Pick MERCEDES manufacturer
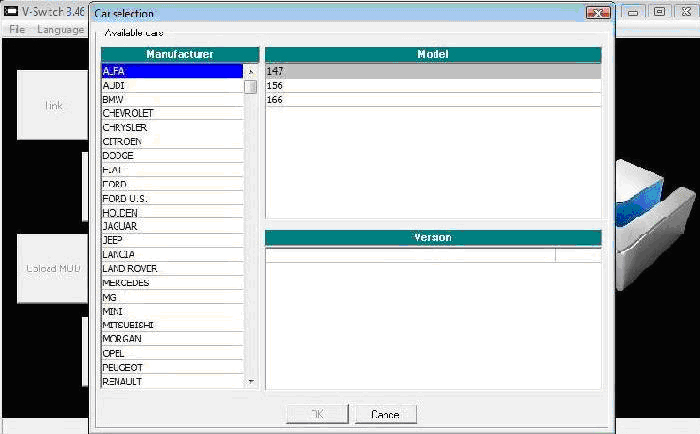The height and width of the screenshot is (434, 700). tap(172, 283)
